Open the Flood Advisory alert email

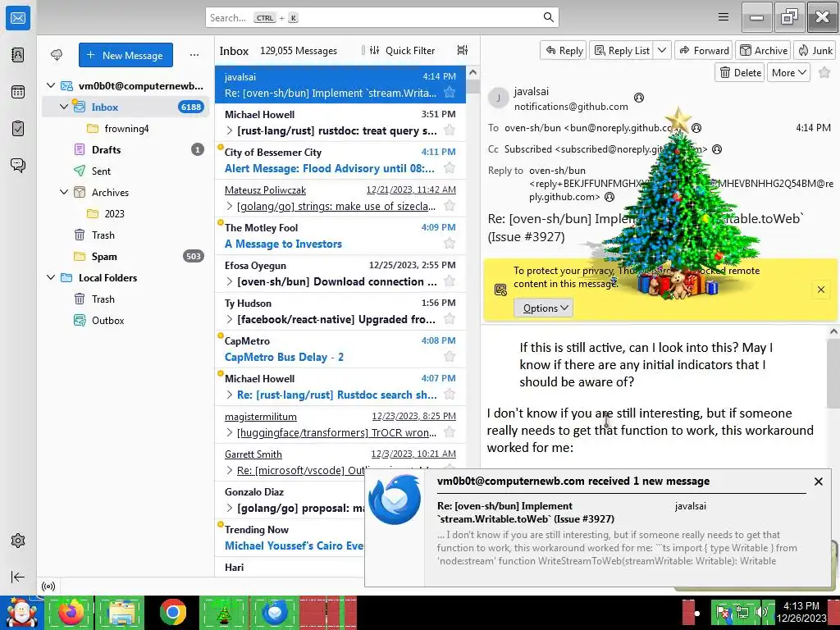pos(340,160)
